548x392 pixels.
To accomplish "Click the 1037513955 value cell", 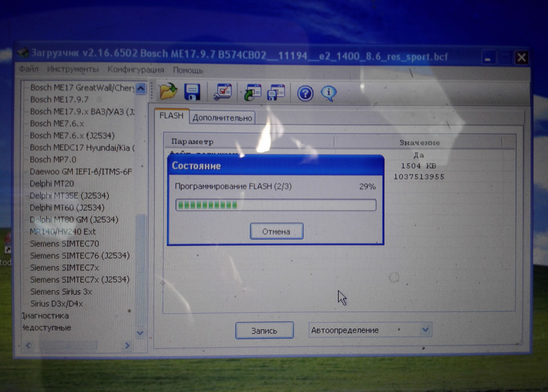I will pos(419,177).
